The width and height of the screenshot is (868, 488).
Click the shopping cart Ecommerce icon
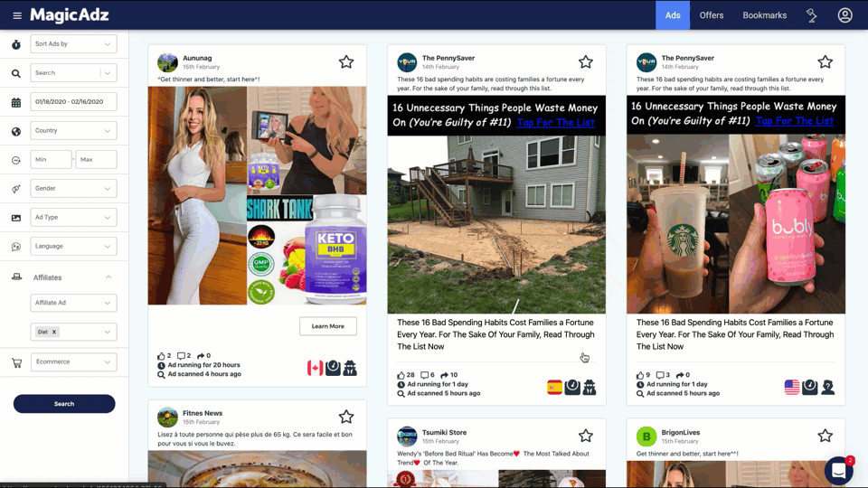[x=16, y=363]
